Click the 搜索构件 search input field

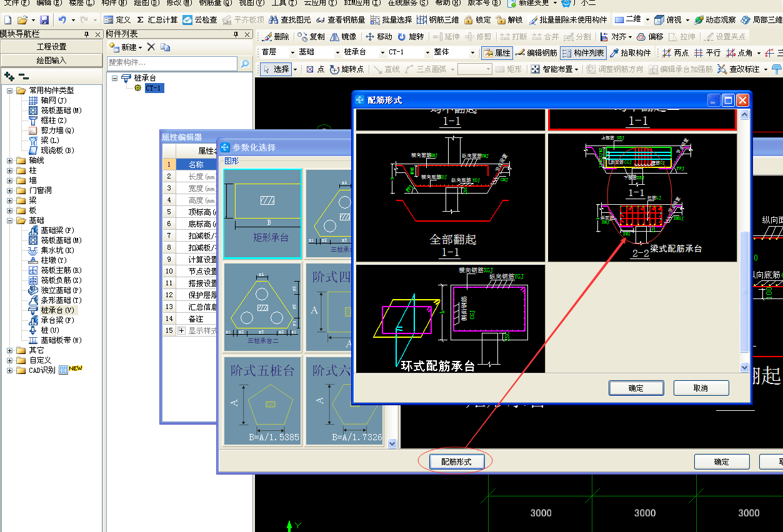tap(172, 63)
